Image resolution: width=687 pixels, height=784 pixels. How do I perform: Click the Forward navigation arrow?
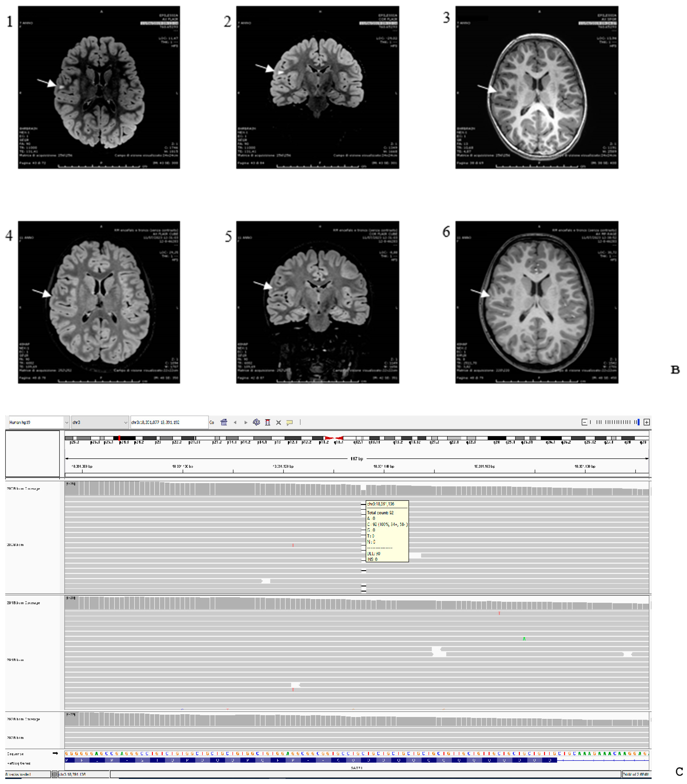click(246, 422)
